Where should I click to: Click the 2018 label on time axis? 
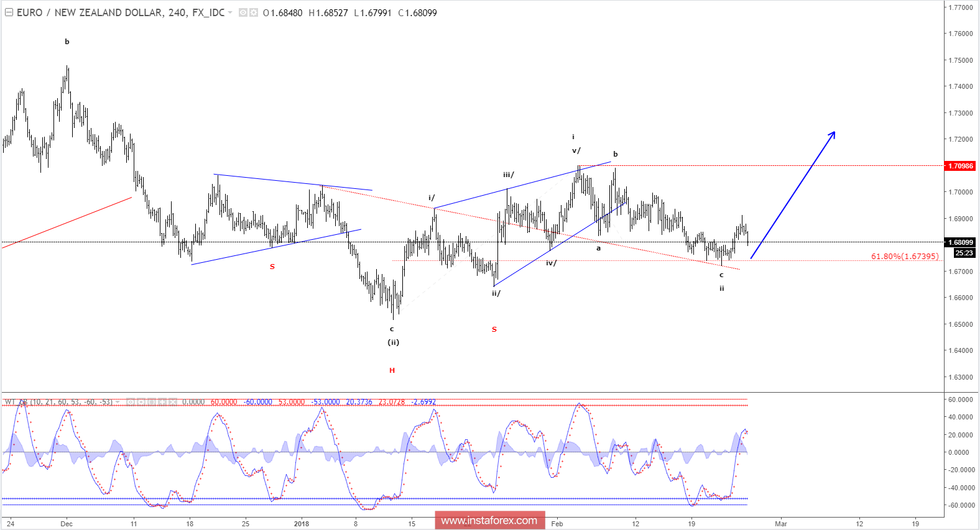[302, 524]
